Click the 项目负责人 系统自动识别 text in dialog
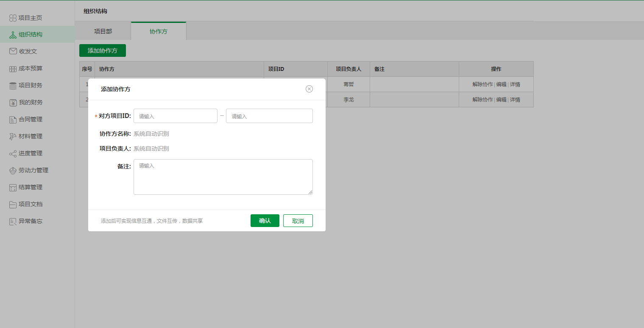The image size is (644, 328). pyautogui.click(x=151, y=149)
